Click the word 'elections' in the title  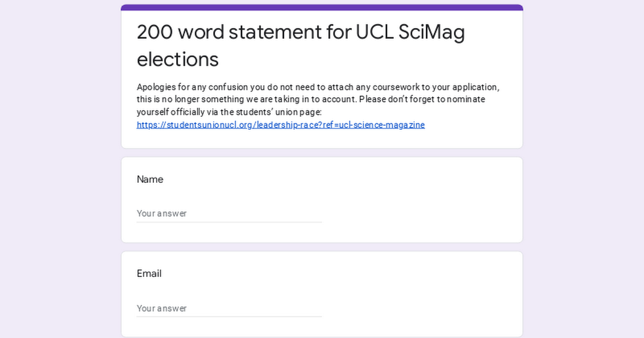pos(178,59)
